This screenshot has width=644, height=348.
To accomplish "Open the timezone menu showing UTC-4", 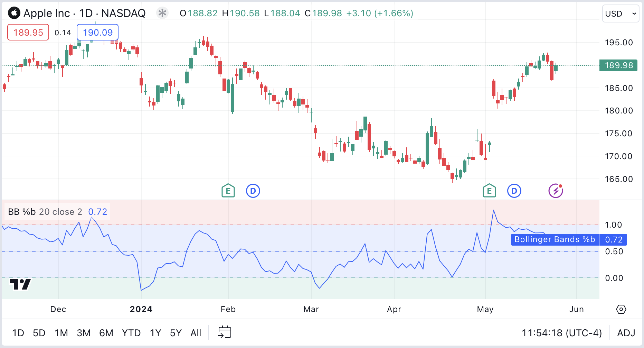I will tap(561, 333).
